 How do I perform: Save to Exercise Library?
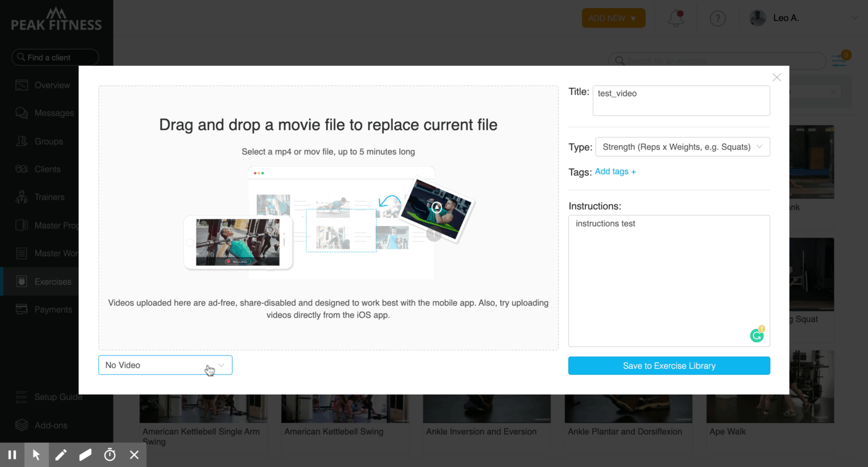pyautogui.click(x=669, y=366)
